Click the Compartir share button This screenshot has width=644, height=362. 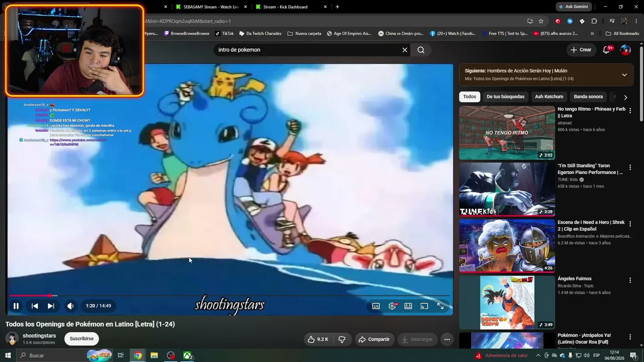(374, 339)
